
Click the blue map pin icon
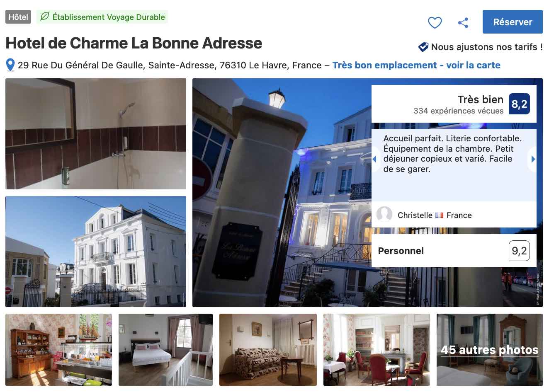(x=10, y=65)
